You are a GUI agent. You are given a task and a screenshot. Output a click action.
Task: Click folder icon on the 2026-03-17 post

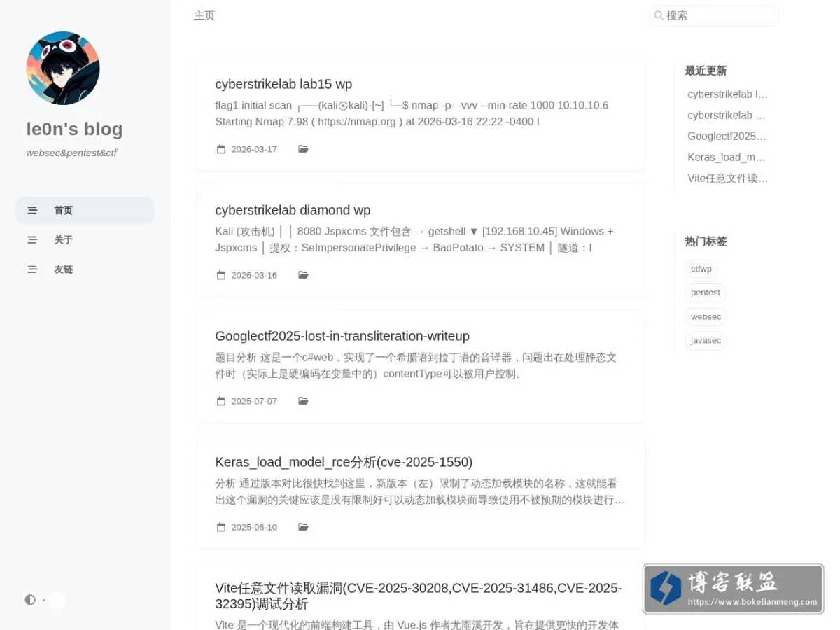(x=303, y=149)
